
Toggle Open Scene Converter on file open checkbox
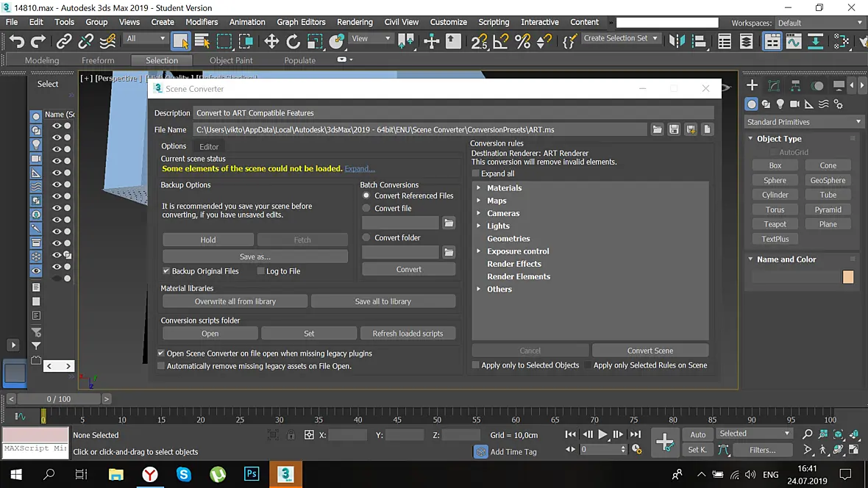[x=161, y=353]
